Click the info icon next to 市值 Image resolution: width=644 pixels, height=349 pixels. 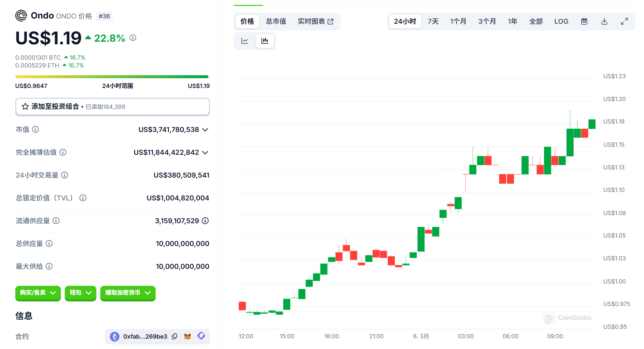tap(35, 130)
